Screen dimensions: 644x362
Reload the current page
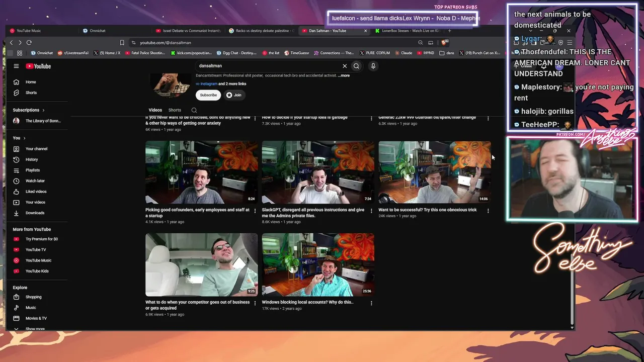29,43
